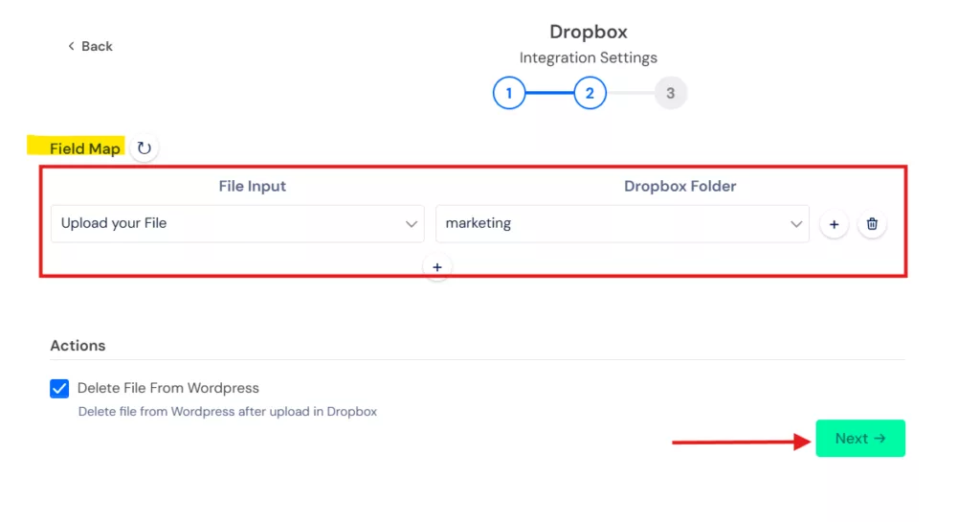Screen dimensions: 980x522
Task: Click the Field Map heading text
Action: 85,148
